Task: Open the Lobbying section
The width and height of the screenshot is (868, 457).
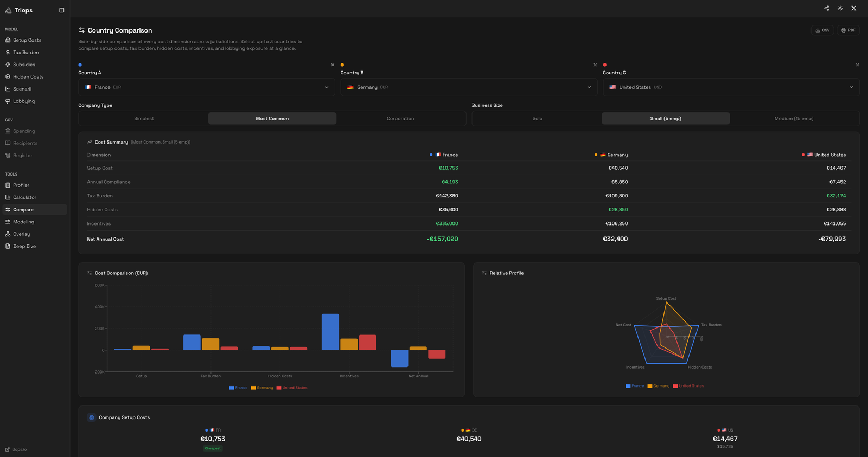Action: 24,101
